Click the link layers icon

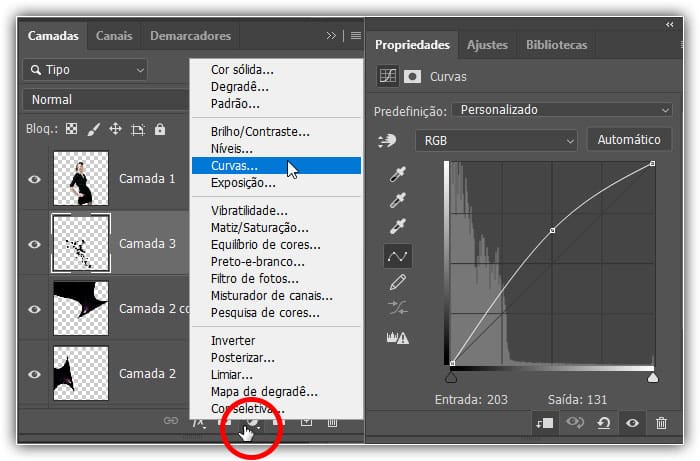pyautogui.click(x=171, y=420)
